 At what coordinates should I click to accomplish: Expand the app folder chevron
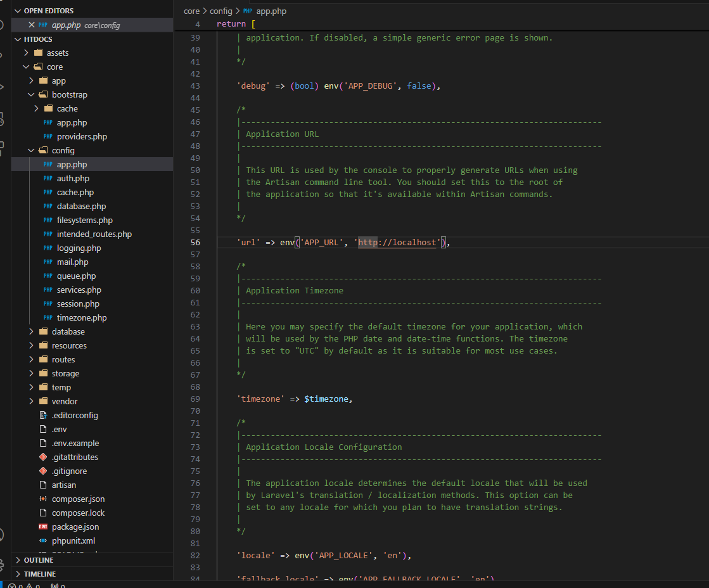point(31,80)
